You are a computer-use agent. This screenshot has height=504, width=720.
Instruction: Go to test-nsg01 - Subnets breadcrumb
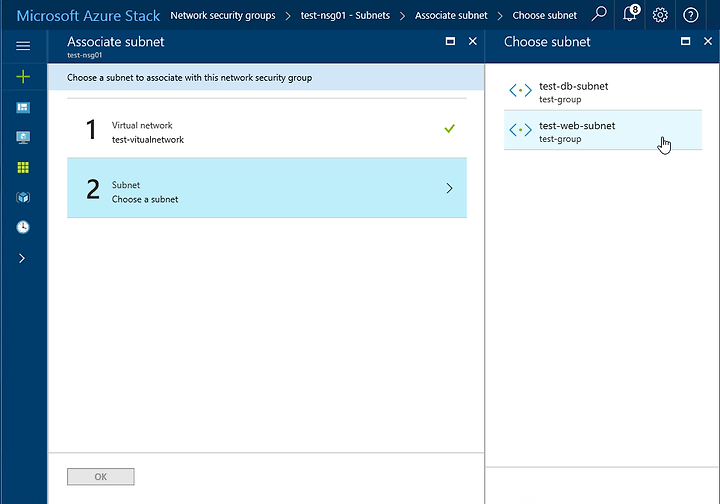pos(345,15)
